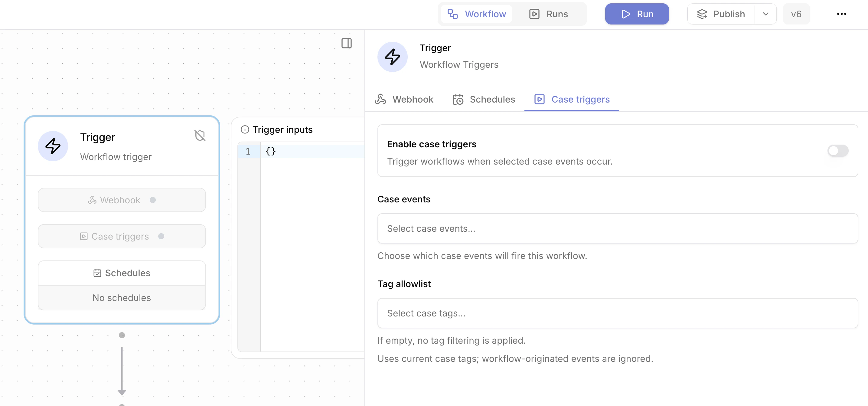Click the shield-off icon on Trigger node
This screenshot has height=406, width=868.
point(200,136)
